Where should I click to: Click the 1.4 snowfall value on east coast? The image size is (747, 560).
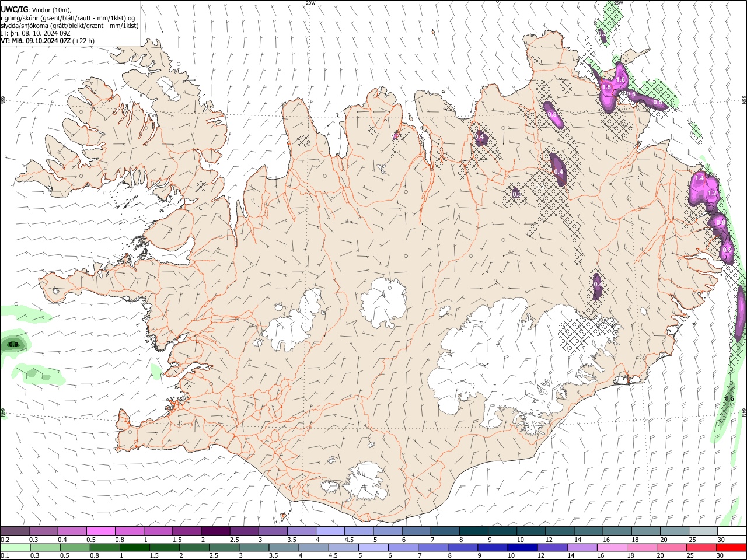pos(700,177)
